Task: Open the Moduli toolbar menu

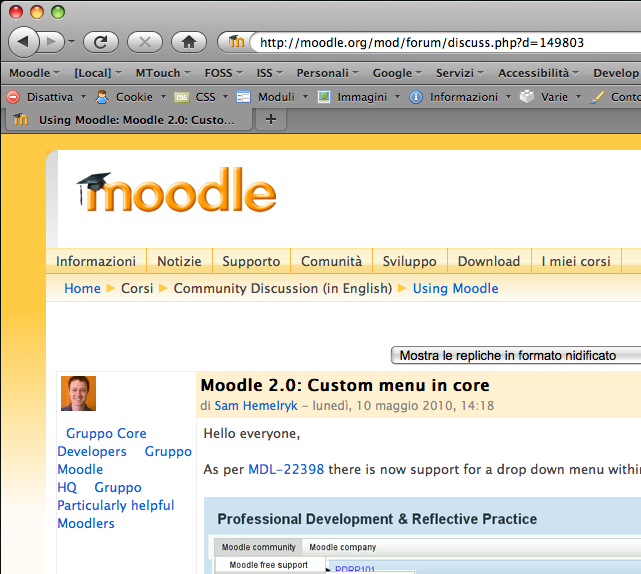Action: click(x=282, y=97)
